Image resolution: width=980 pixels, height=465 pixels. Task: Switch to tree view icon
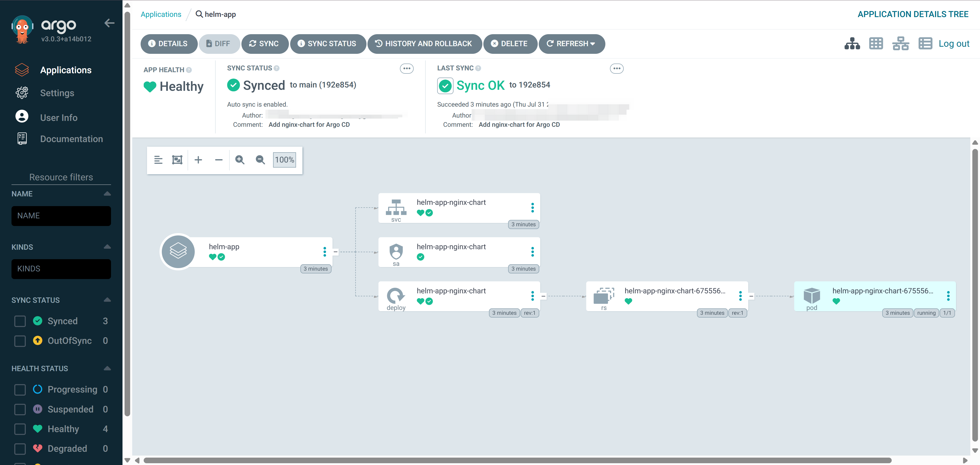tap(852, 44)
